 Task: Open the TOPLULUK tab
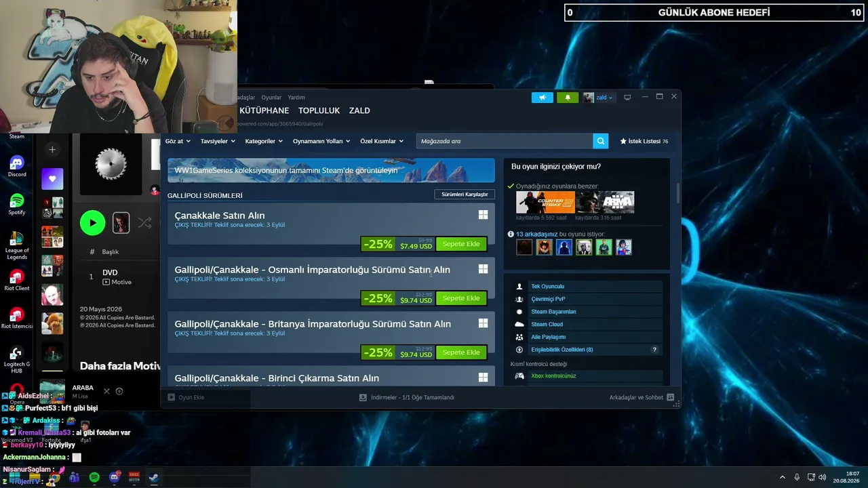coord(319,110)
